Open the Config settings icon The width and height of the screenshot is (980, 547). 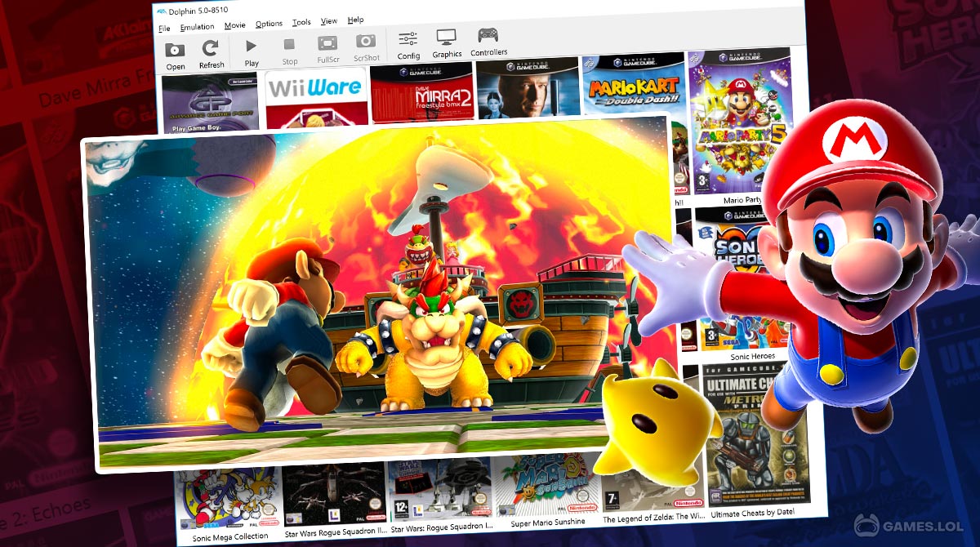[x=408, y=45]
